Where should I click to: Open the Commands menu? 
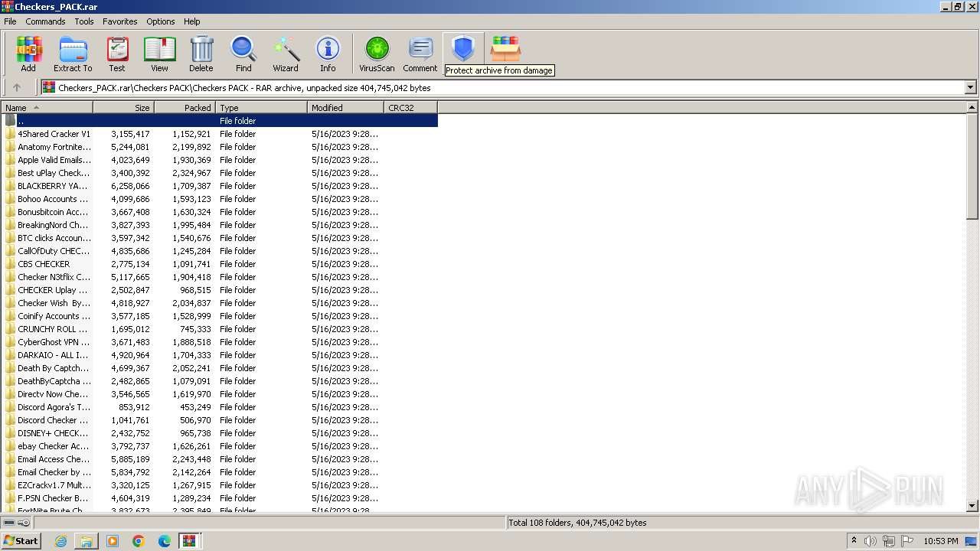click(45, 21)
